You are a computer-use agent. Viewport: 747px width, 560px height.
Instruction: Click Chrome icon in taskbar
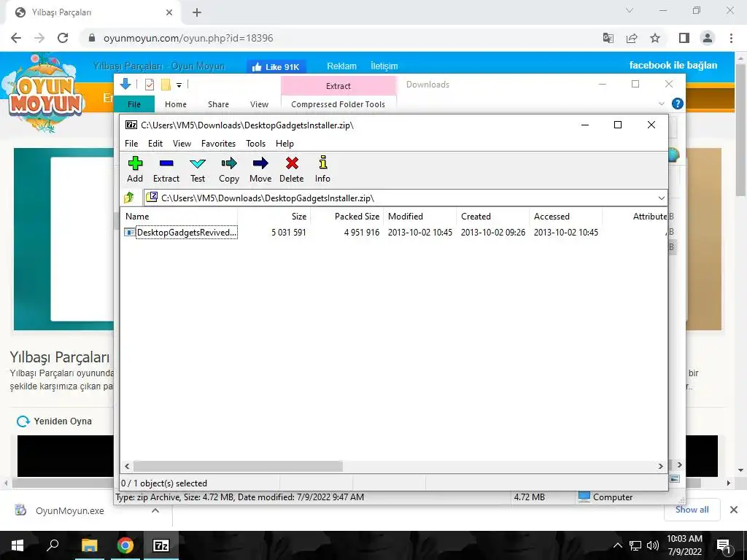tap(125, 545)
